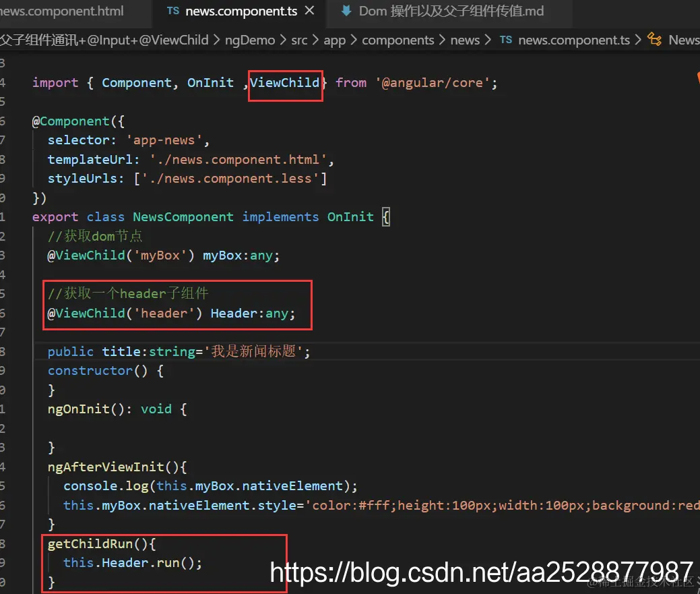Viewport: 700px width, 594px height.
Task: Click console.log(this.myBox.nativeElement) statement
Action: [210, 486]
